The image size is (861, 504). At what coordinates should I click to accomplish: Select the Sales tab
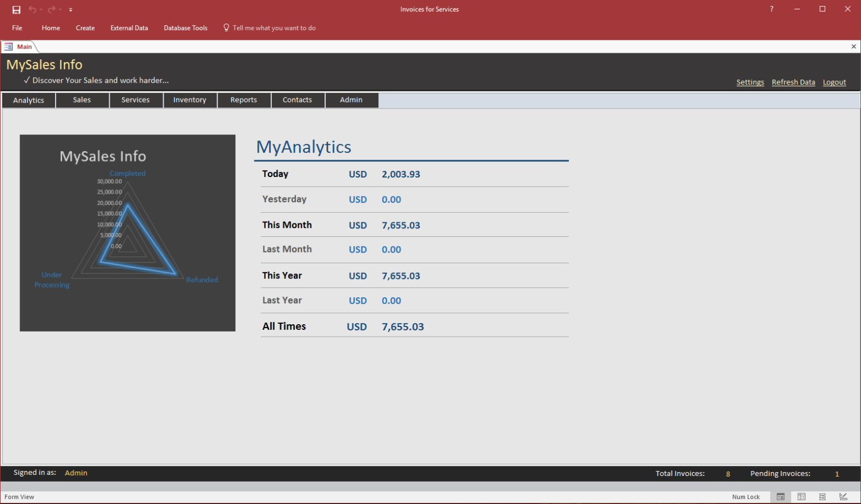tap(82, 100)
